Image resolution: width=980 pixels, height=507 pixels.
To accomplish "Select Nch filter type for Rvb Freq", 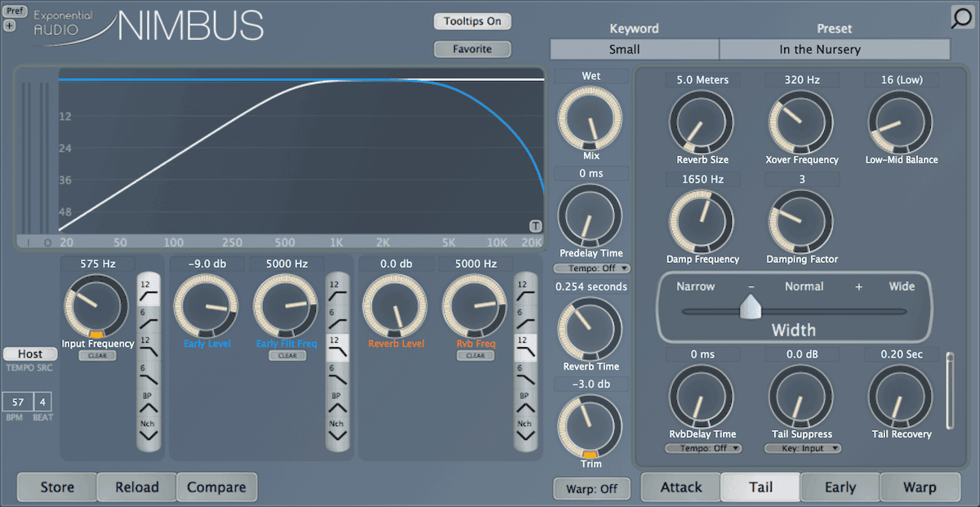I will [x=524, y=429].
